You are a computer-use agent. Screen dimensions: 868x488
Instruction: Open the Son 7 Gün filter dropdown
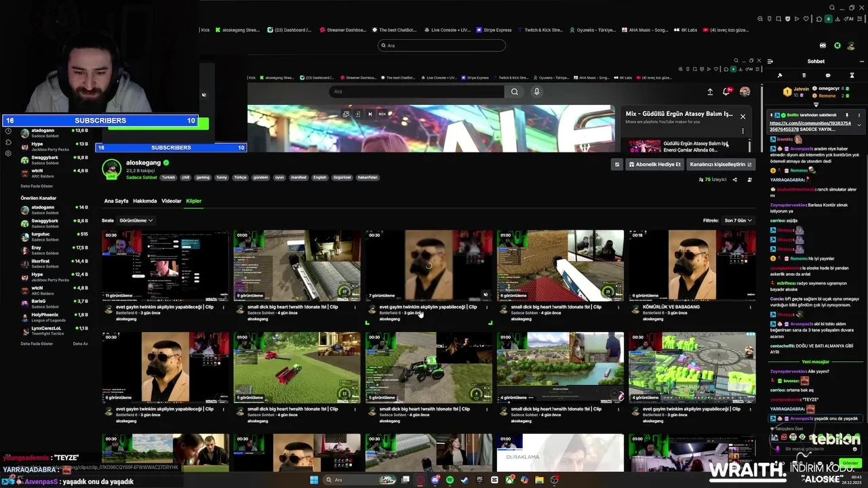point(738,220)
